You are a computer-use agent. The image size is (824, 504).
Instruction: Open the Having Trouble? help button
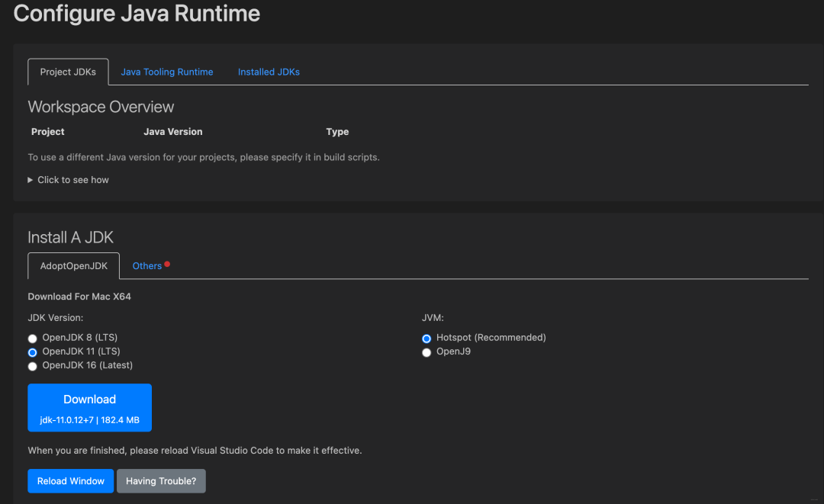pyautogui.click(x=161, y=481)
